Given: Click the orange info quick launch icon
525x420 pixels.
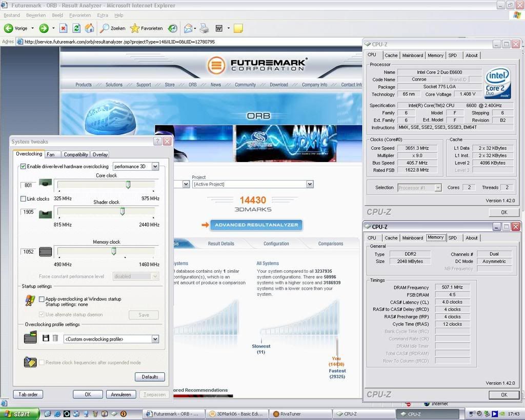Looking at the screenshot, I should 123,414.
